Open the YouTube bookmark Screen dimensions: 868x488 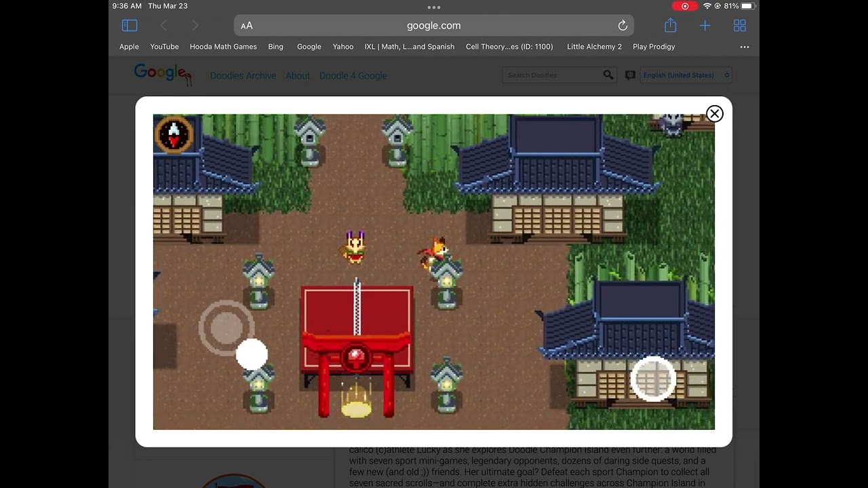pyautogui.click(x=164, y=47)
